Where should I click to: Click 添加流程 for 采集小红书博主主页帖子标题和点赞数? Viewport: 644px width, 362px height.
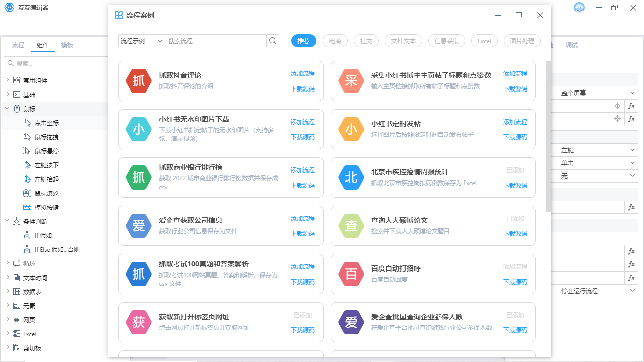coord(515,73)
